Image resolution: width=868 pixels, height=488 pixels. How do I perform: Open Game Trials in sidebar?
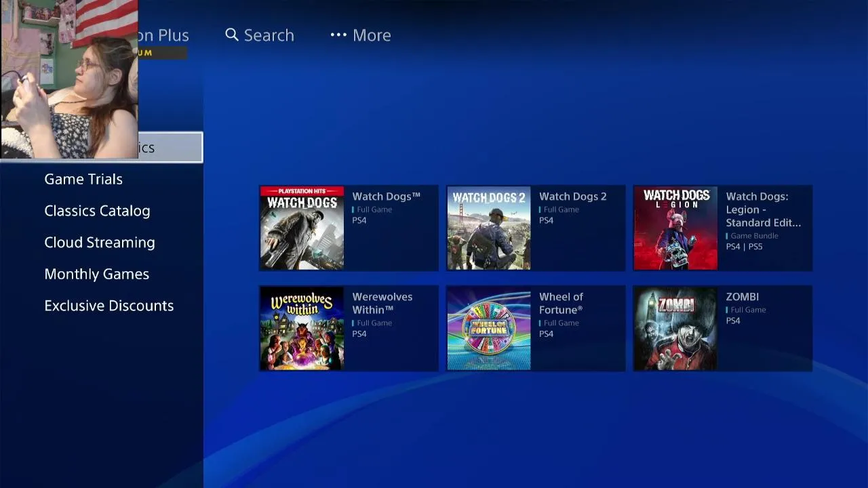[83, 179]
